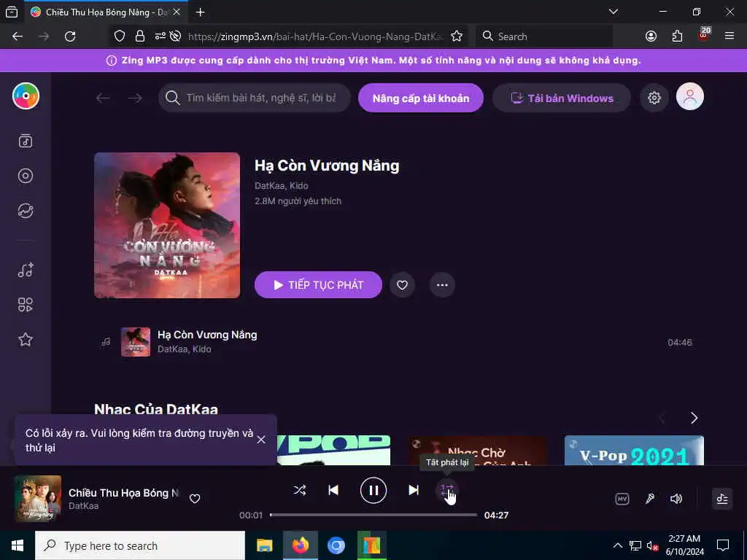The image size is (747, 560).
Task: Close the connection error notification
Action: (x=261, y=440)
